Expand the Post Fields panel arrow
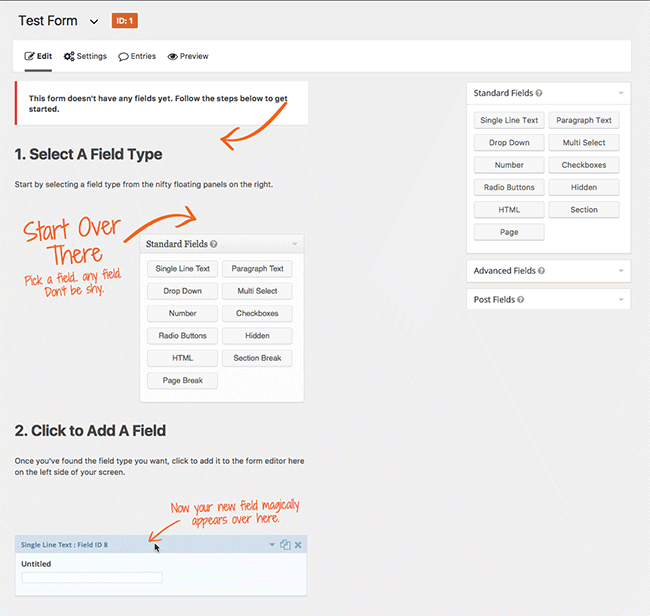 (x=621, y=300)
